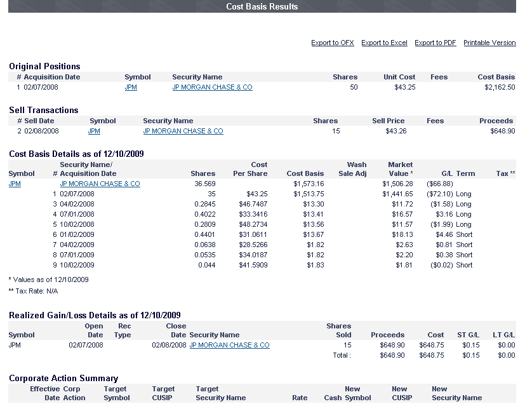
Task: Click the cost basis "$13.30"
Action: coord(314,204)
